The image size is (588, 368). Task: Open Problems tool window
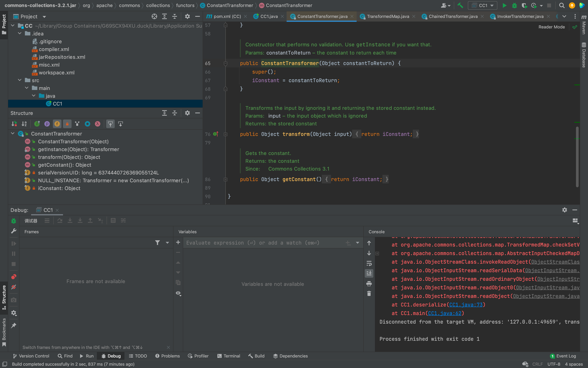tap(167, 356)
